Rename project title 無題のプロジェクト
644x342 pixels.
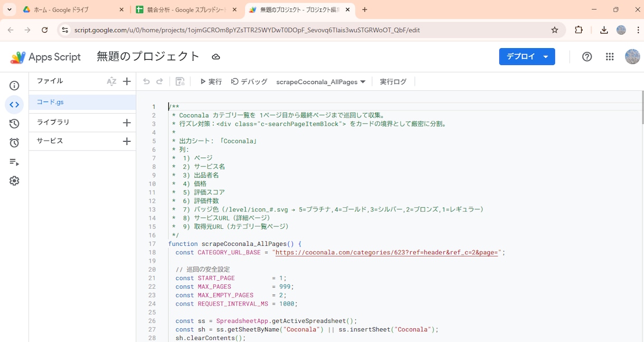tap(148, 57)
